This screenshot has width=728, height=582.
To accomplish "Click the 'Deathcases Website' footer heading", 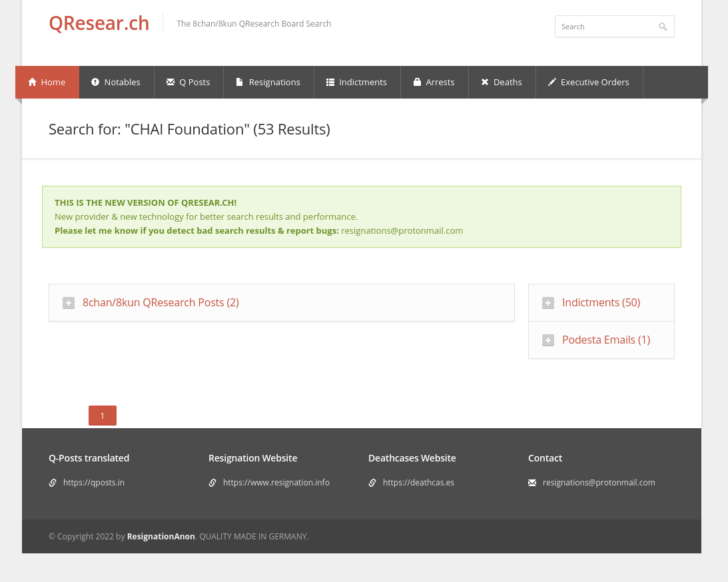I will click(412, 458).
